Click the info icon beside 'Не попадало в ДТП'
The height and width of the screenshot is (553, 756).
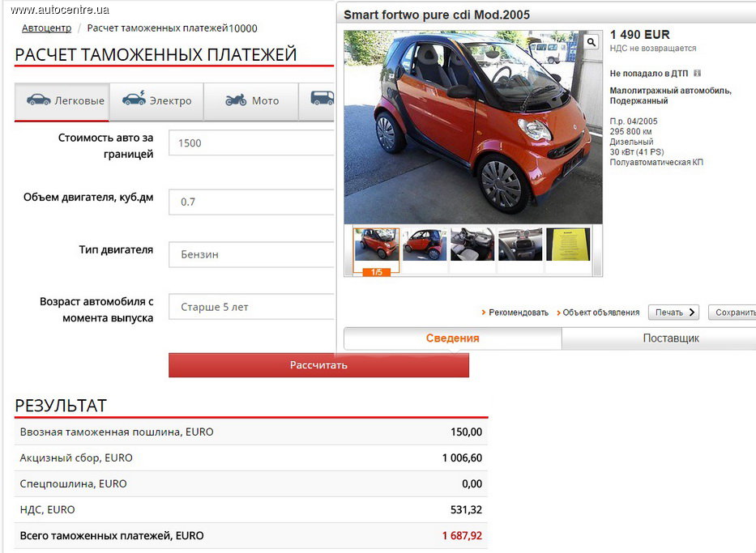pos(698,74)
